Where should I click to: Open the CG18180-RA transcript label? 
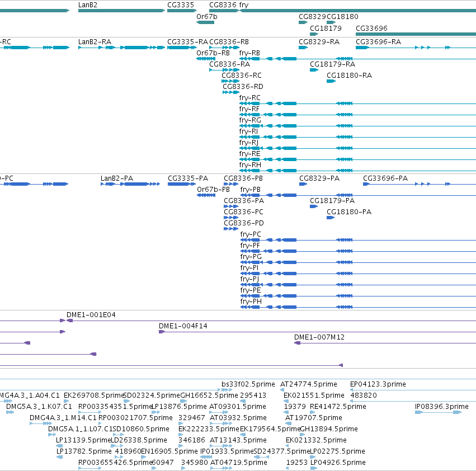349,76
